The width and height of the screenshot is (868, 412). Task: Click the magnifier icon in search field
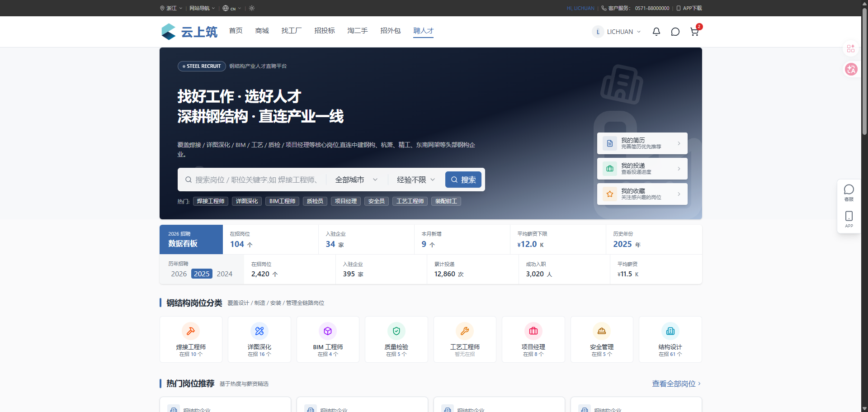point(189,180)
